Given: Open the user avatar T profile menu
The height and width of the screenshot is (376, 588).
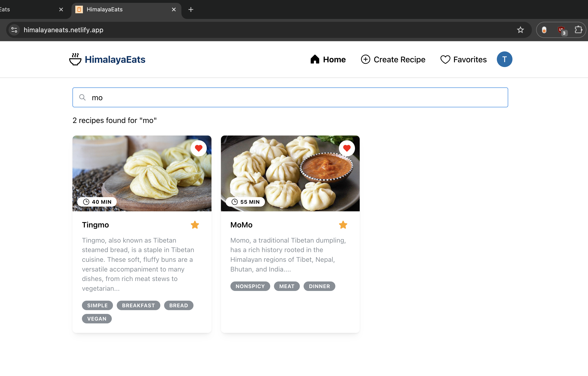Looking at the screenshot, I should coord(504,59).
